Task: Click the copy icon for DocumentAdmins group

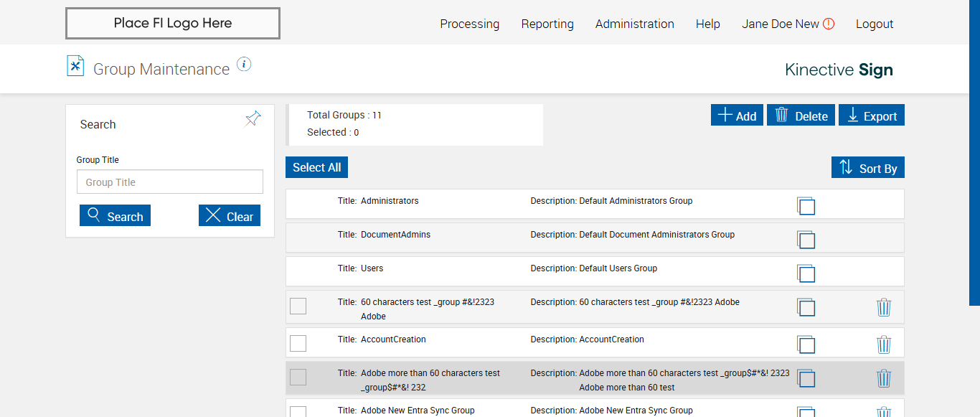Action: (806, 240)
